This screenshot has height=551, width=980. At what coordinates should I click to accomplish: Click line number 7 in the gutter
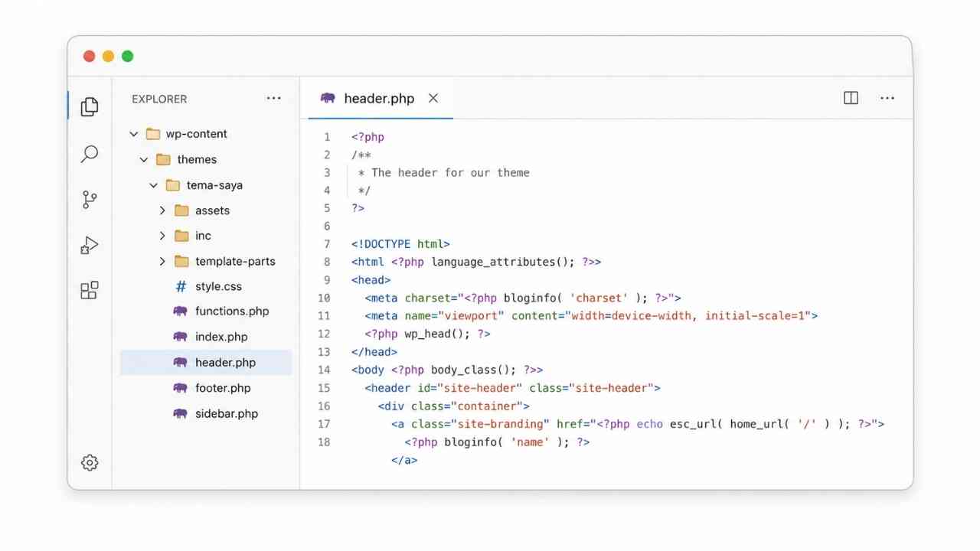(327, 244)
